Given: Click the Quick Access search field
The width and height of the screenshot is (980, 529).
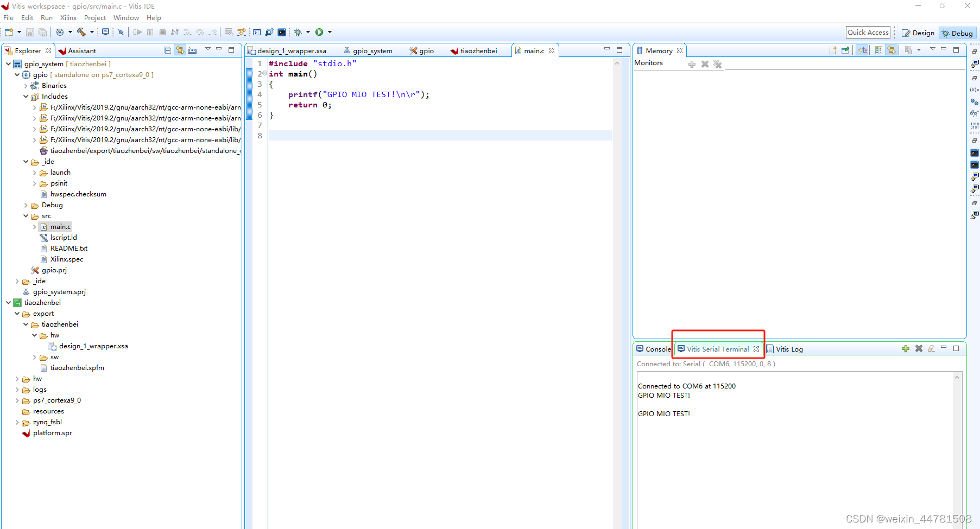Looking at the screenshot, I should point(868,32).
